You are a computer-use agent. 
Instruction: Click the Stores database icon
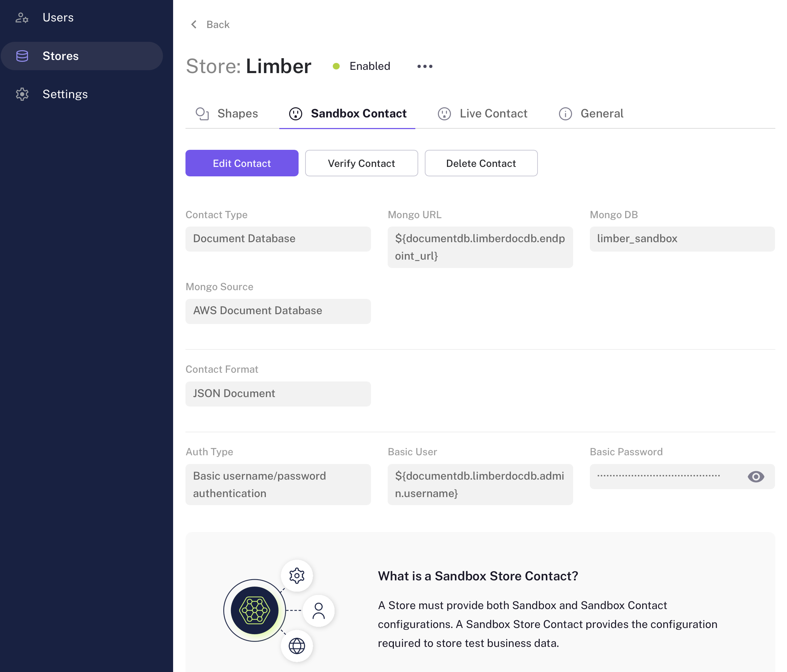22,56
